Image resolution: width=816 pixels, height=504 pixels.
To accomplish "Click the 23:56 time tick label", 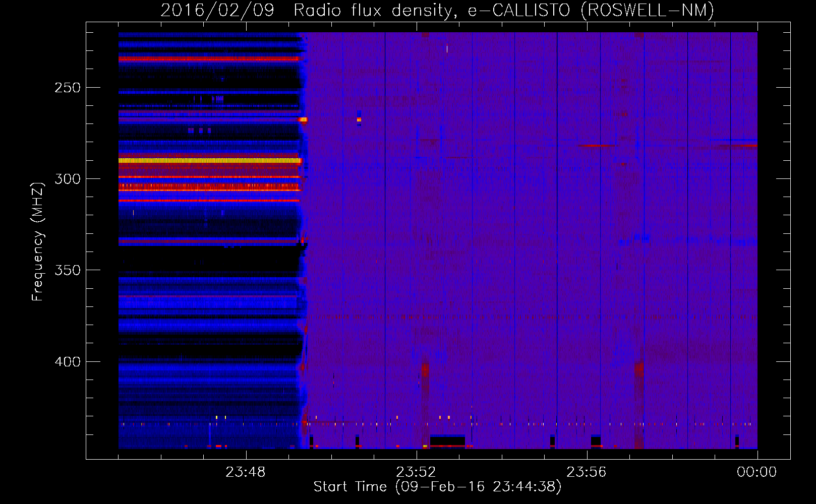I will [x=587, y=472].
